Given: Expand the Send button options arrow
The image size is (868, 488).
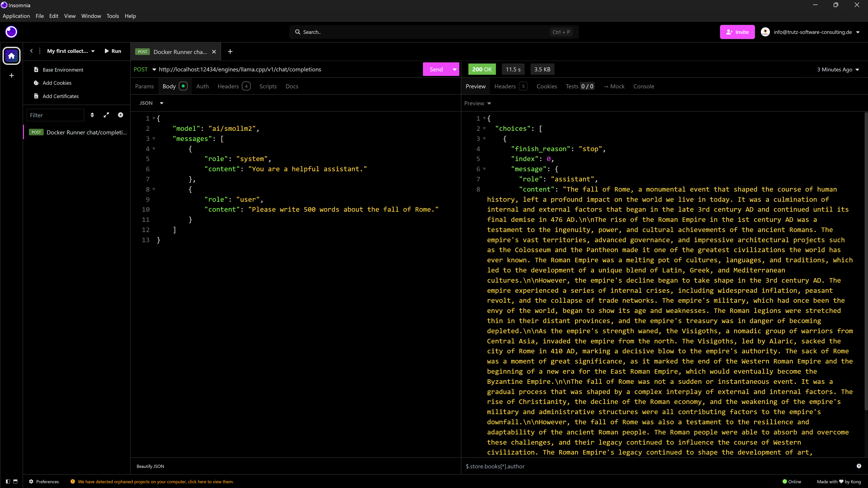Looking at the screenshot, I should 454,69.
